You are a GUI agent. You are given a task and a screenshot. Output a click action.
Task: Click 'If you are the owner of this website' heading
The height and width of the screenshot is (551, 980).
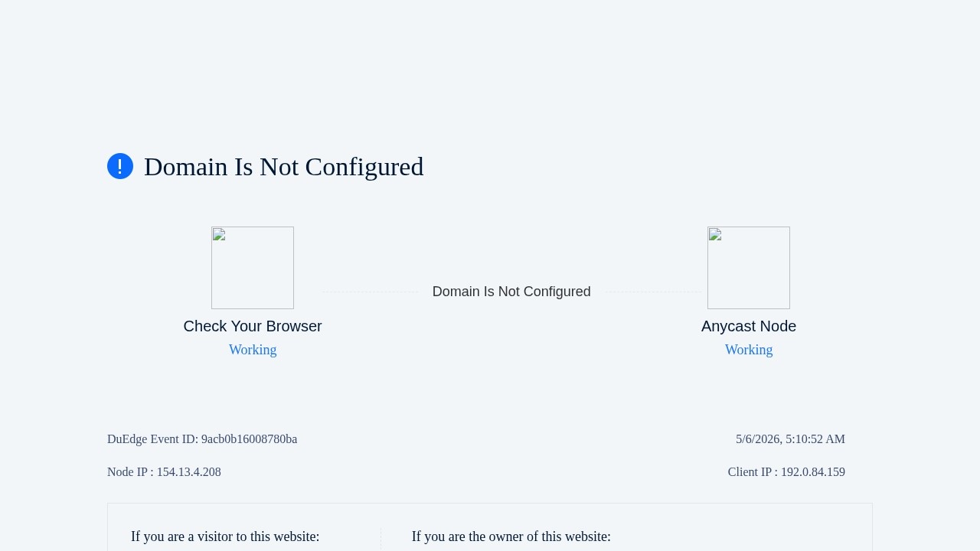pos(511,536)
